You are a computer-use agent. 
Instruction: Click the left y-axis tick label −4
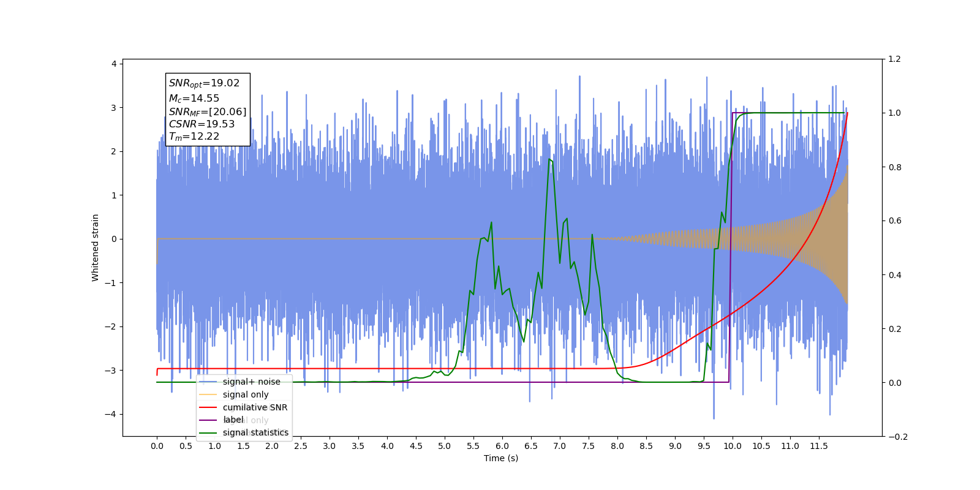(x=110, y=414)
